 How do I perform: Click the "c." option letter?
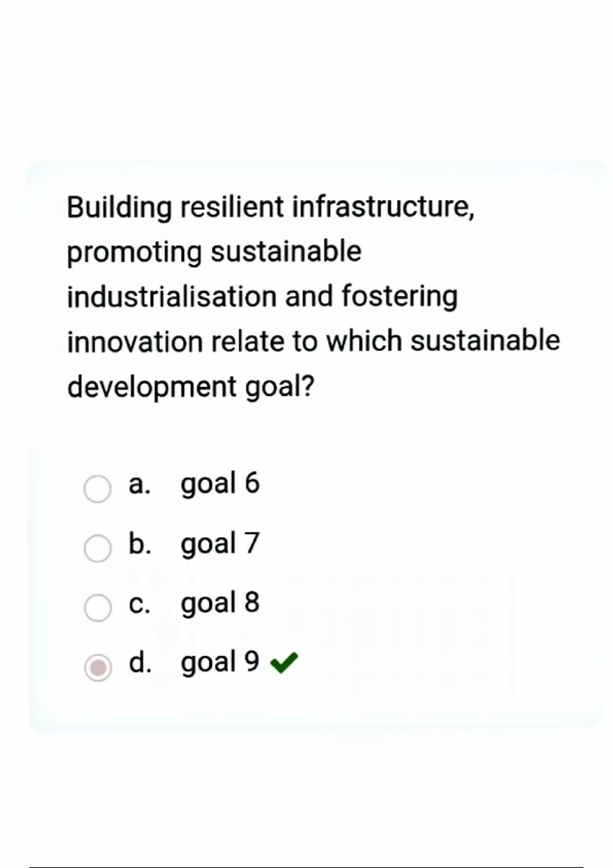[x=139, y=604]
